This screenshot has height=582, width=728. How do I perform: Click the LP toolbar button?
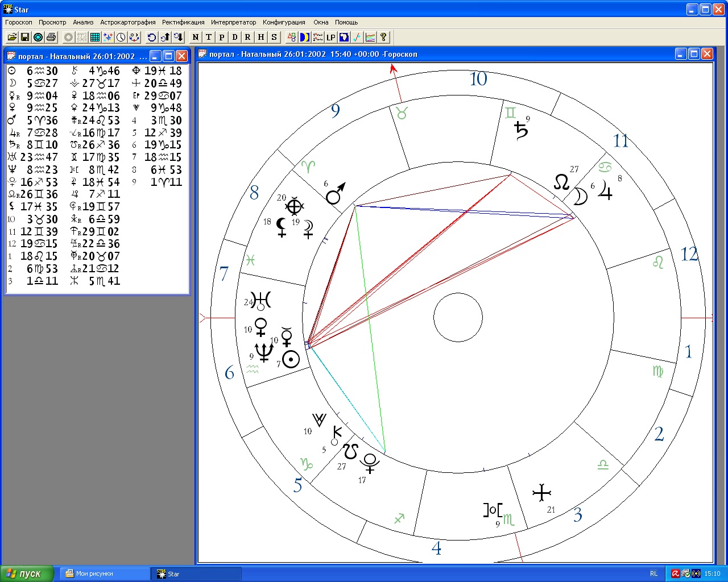click(x=330, y=38)
